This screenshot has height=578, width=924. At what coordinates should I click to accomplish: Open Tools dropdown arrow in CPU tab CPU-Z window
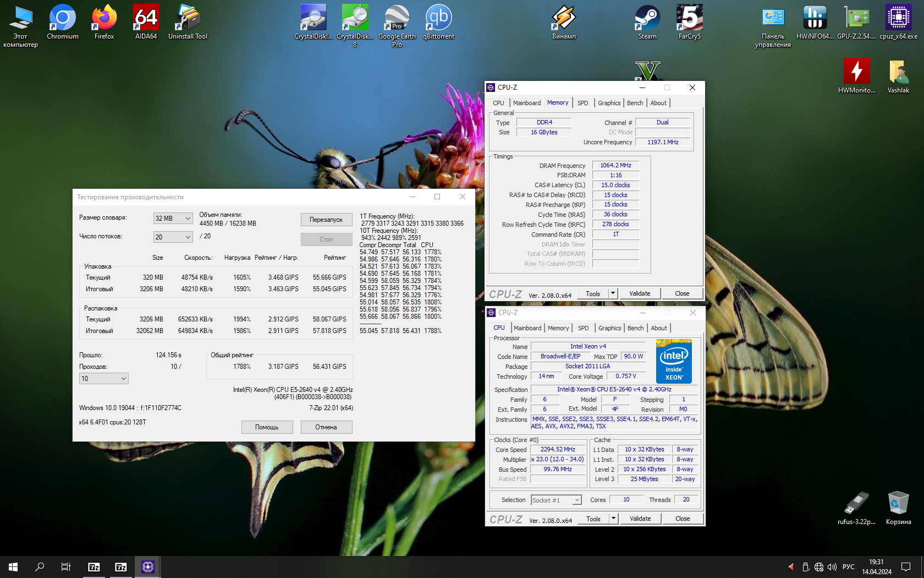pyautogui.click(x=613, y=519)
